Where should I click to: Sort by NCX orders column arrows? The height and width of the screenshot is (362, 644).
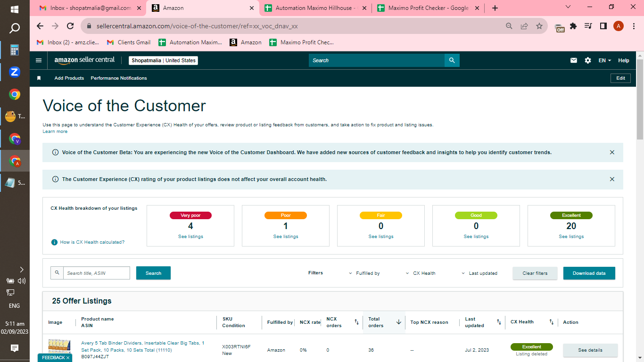coord(357,322)
